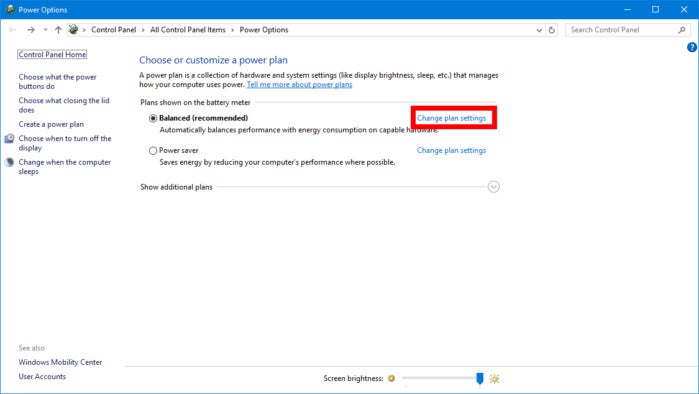Click Control Panel breadcrumb

[x=114, y=30]
